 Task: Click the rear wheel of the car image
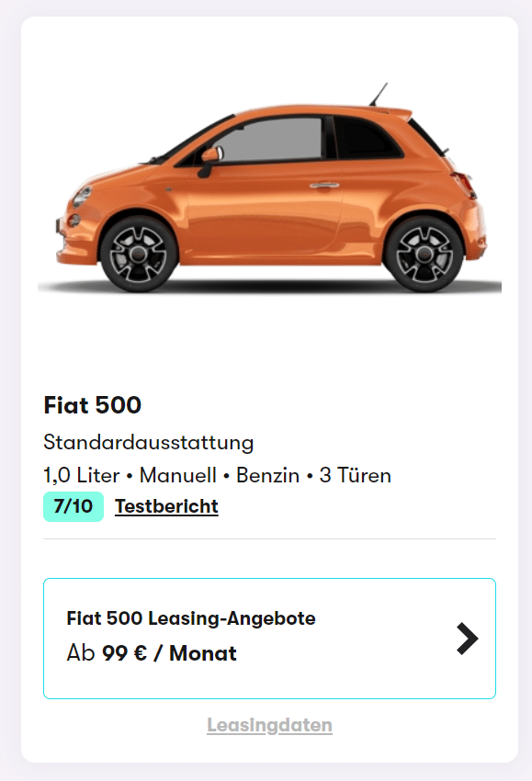424,254
